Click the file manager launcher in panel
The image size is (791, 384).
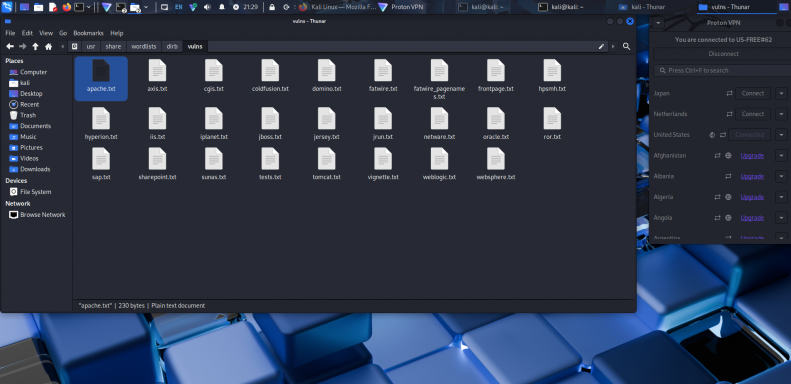tap(38, 7)
